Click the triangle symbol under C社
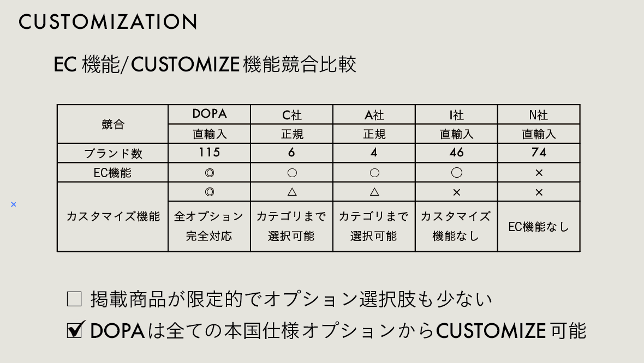644x363 pixels. tap(291, 192)
